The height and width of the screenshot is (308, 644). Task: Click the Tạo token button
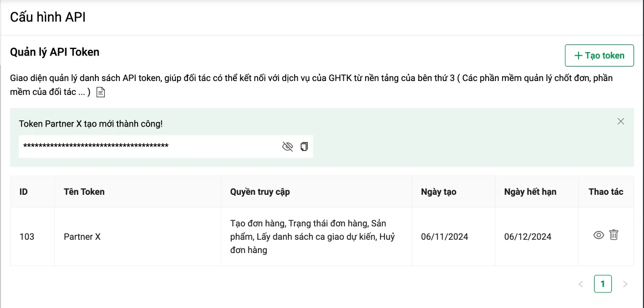(x=599, y=55)
